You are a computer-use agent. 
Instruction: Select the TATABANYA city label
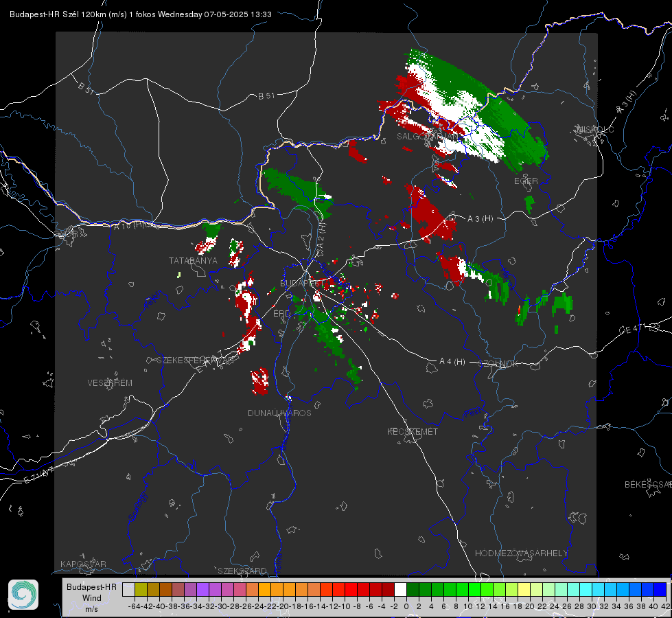[193, 261]
